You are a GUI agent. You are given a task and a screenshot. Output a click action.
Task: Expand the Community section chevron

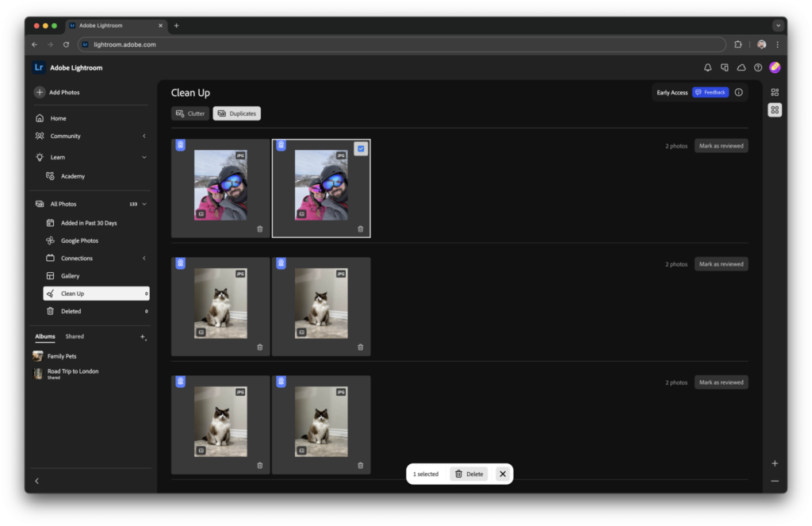[x=144, y=136]
